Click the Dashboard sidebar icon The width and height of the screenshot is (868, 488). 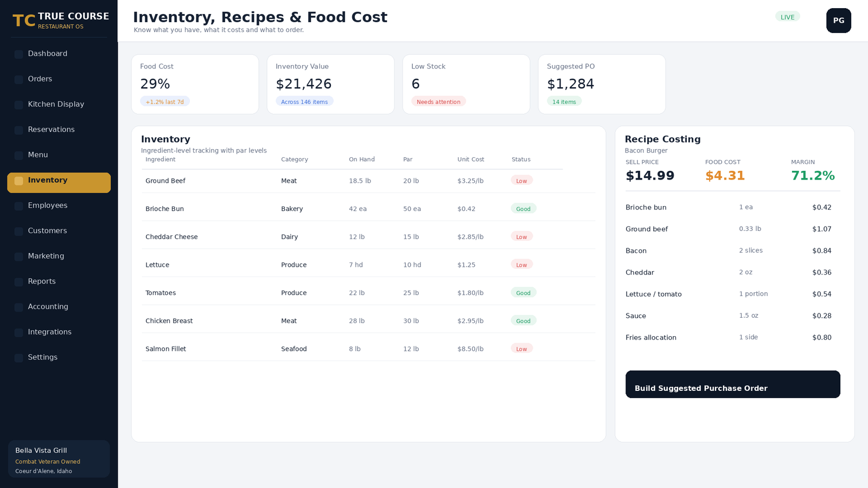(18, 54)
